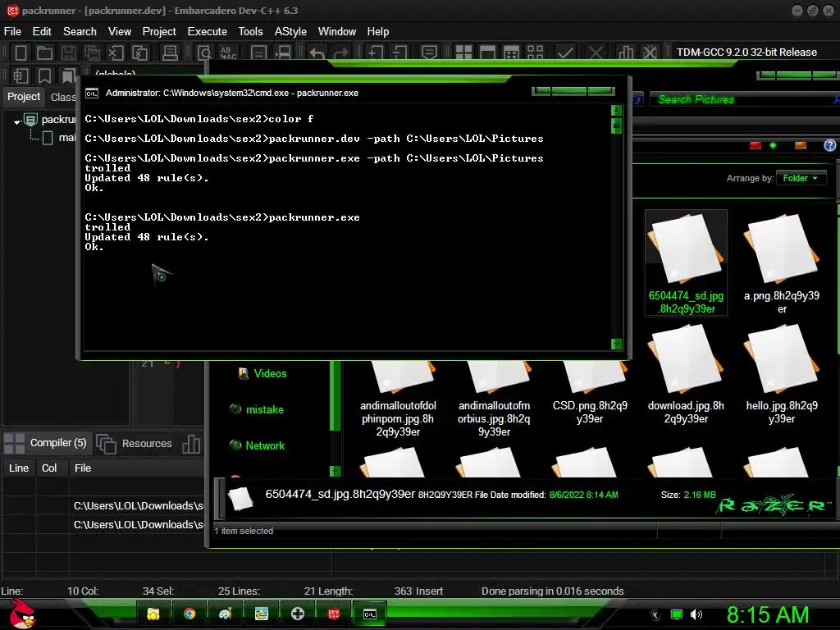Click the 8:15 AM taskbar clock
This screenshot has width=840, height=630.
768,614
